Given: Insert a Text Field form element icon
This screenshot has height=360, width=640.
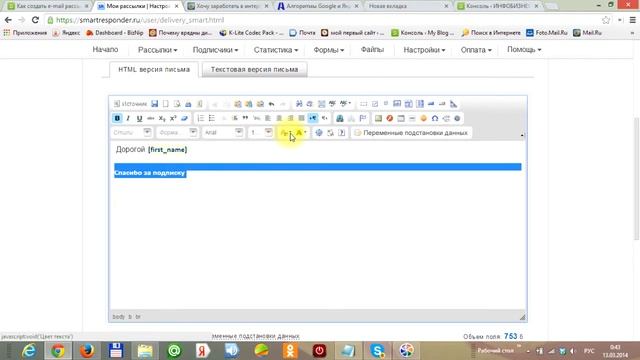Looking at the screenshot, I should click(x=397, y=104).
